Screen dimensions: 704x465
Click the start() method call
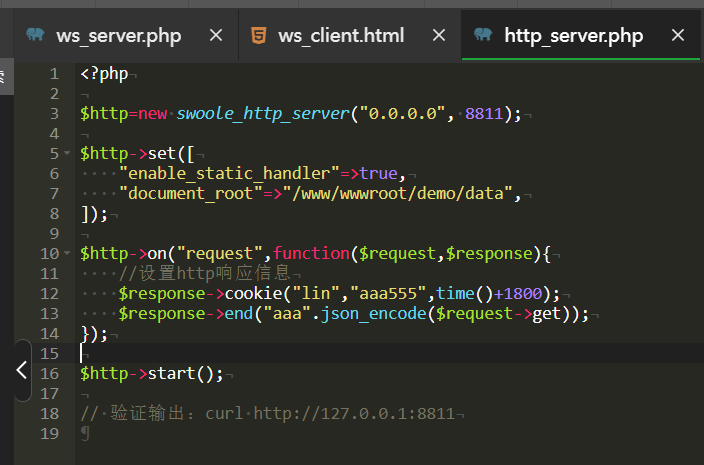pyautogui.click(x=185, y=373)
